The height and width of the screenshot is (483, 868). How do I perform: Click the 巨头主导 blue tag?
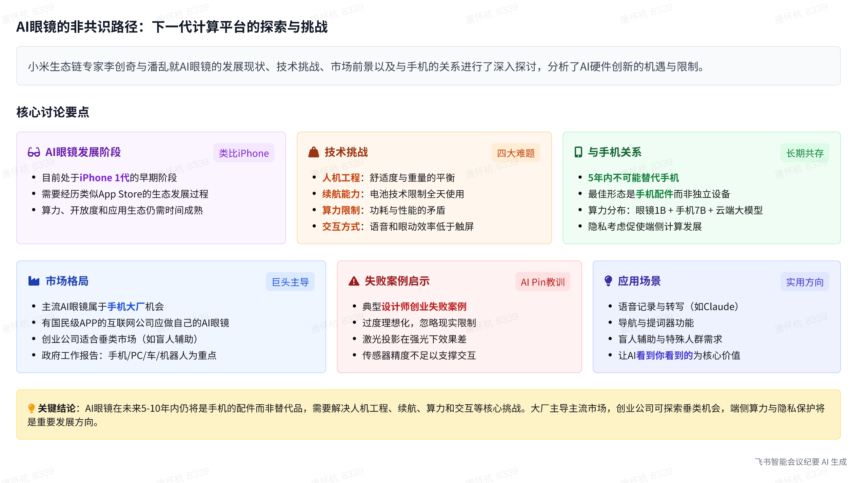(290, 282)
